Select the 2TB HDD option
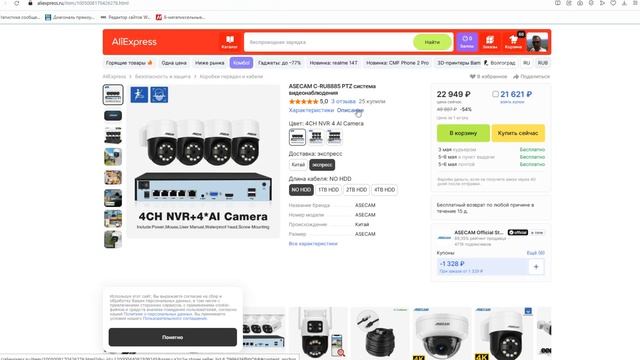 356,190
